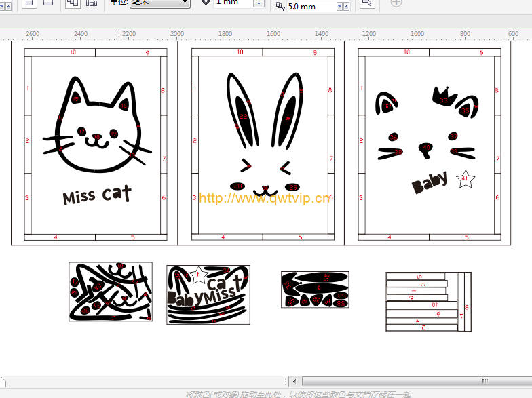Select the cat eye labeled 17

(81, 132)
